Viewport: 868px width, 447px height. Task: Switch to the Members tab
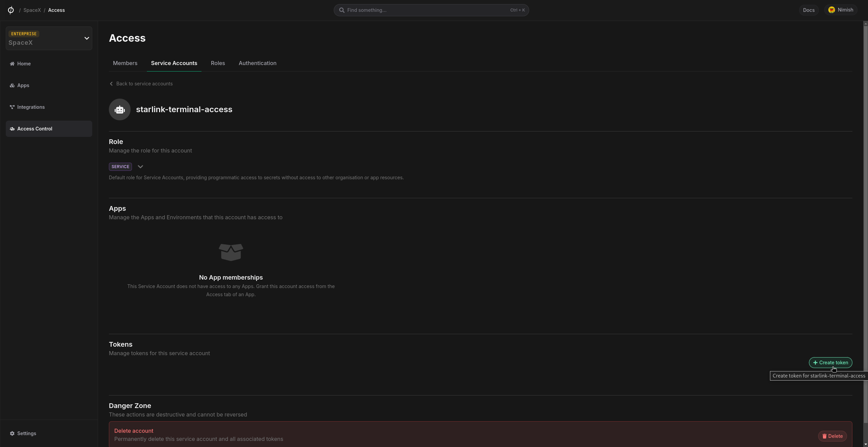click(x=125, y=63)
